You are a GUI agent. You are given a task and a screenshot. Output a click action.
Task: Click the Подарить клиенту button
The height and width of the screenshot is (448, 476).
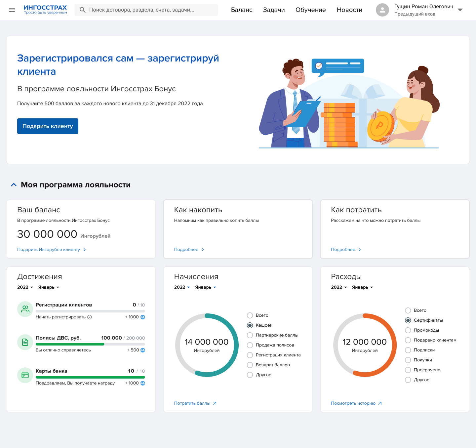pyautogui.click(x=48, y=126)
